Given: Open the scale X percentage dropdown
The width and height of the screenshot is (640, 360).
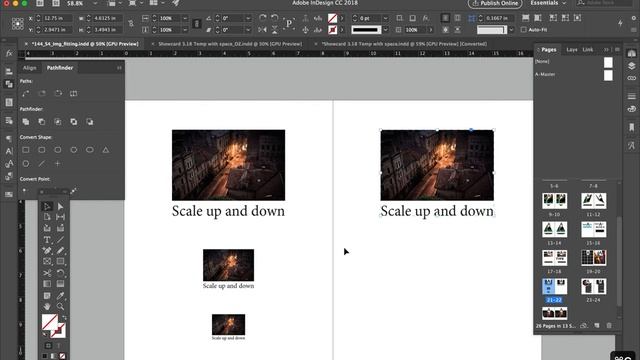Looking at the screenshot, I should (185, 18).
